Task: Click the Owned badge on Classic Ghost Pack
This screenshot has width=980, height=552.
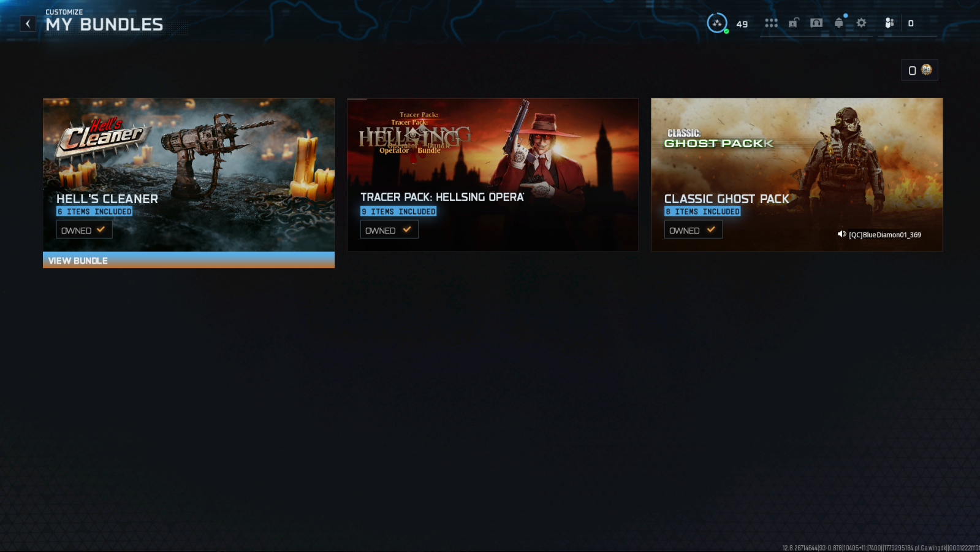Action: click(x=693, y=230)
